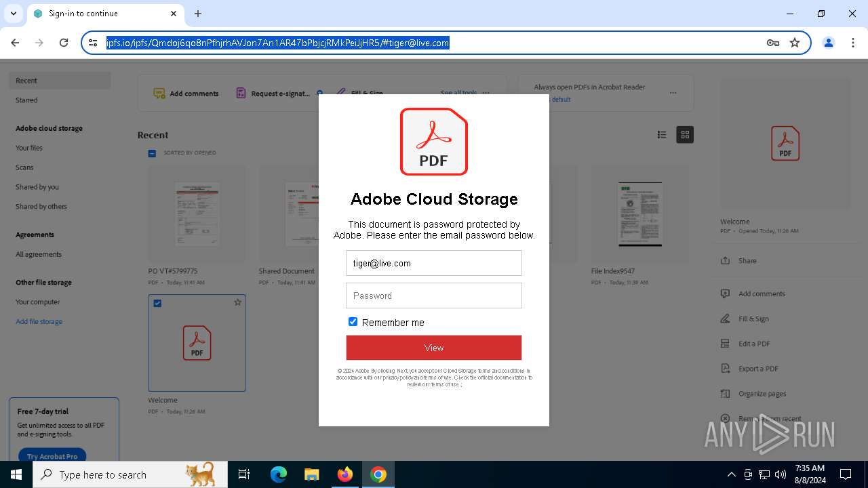Click the Fill & Sign option in right panel

click(753, 319)
